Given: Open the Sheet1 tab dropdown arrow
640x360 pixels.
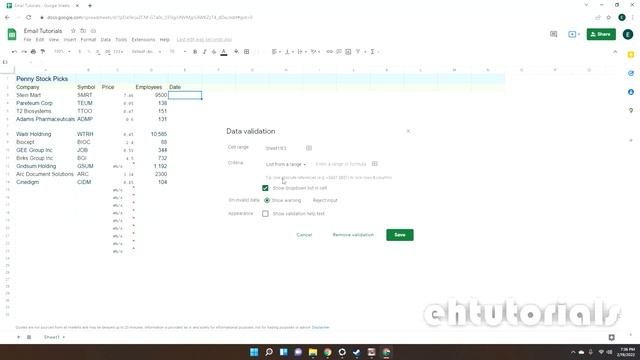Looking at the screenshot, I should [x=64, y=337].
